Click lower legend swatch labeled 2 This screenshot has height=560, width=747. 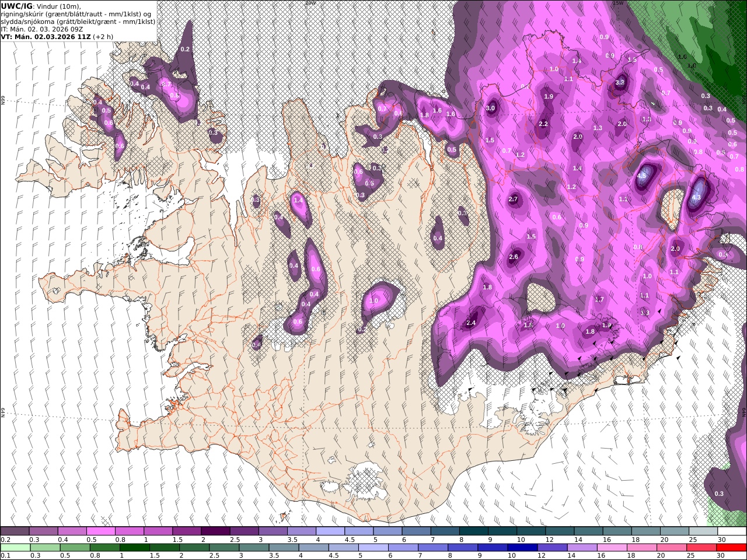click(194, 548)
